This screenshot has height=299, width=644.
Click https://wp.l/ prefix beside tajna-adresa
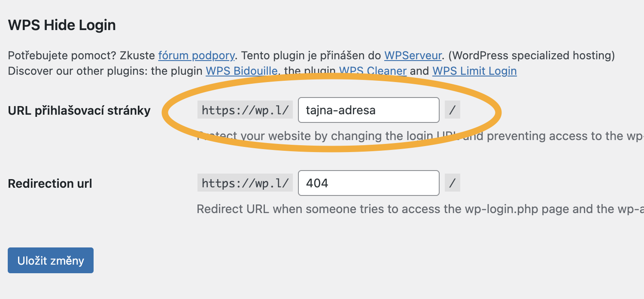(x=245, y=110)
